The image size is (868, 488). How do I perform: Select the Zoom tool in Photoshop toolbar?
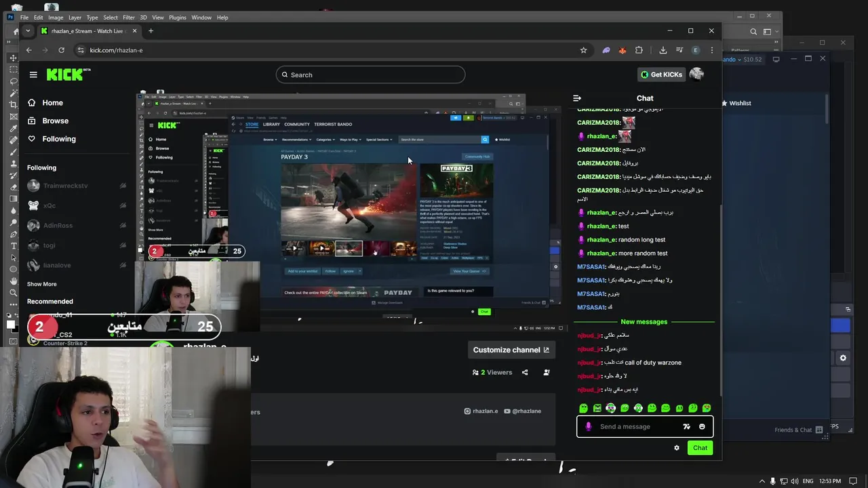[x=14, y=293]
